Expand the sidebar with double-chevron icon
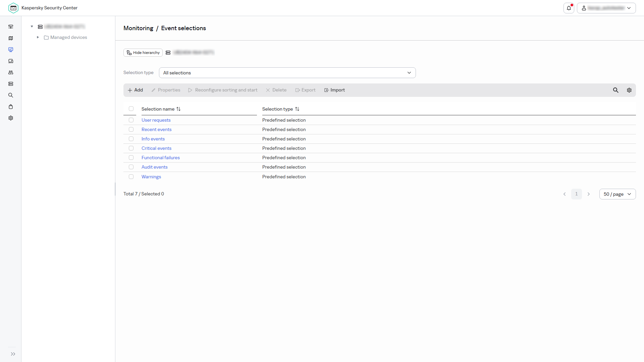 click(x=13, y=354)
